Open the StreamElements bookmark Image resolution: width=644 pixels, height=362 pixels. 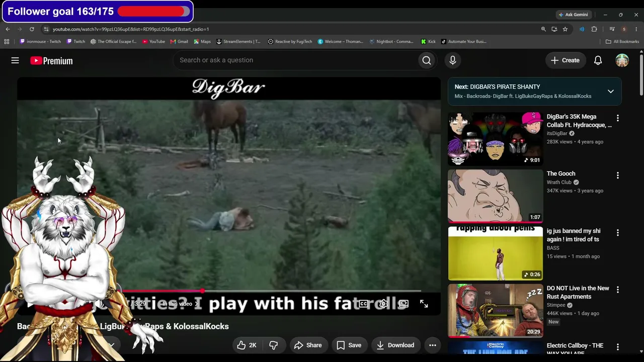pos(238,42)
